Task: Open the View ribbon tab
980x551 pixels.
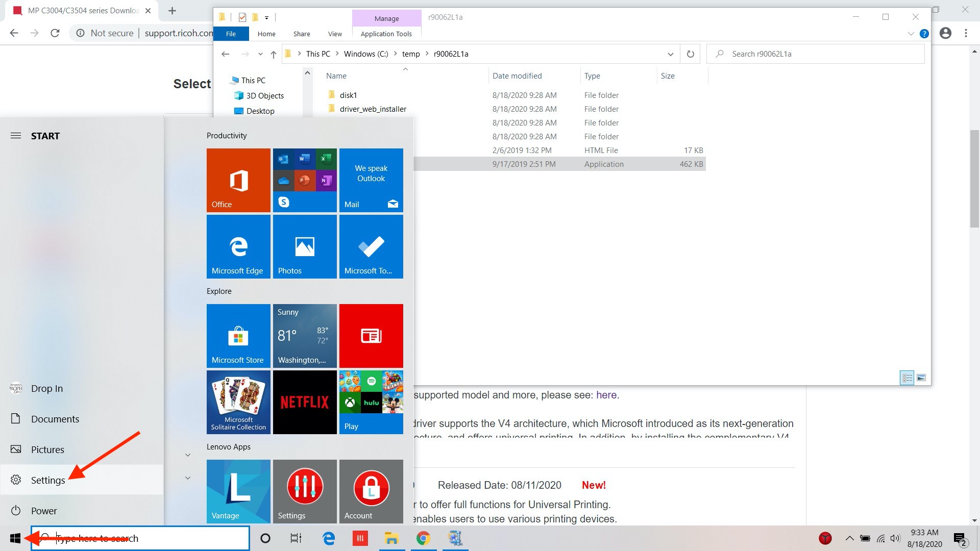Action: pyautogui.click(x=335, y=34)
